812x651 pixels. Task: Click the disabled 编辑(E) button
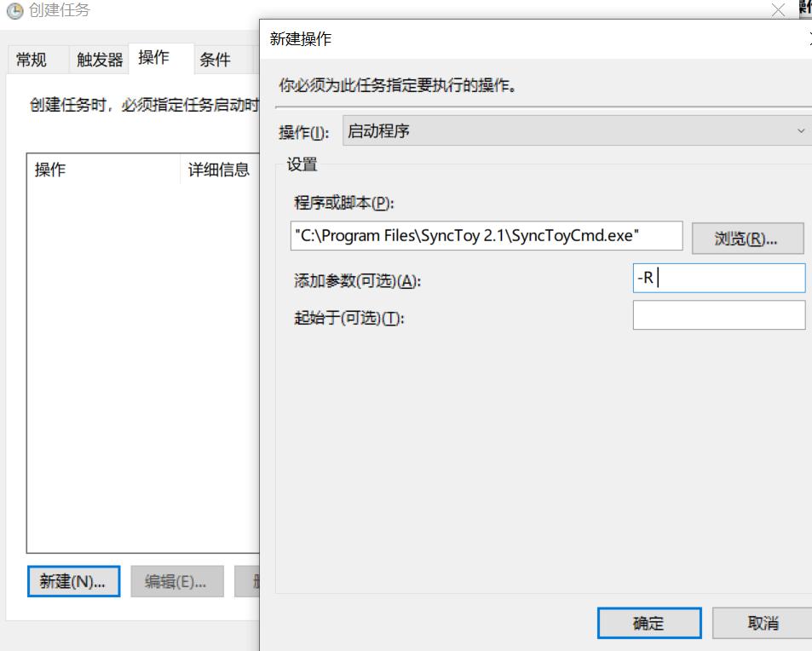pos(177,581)
